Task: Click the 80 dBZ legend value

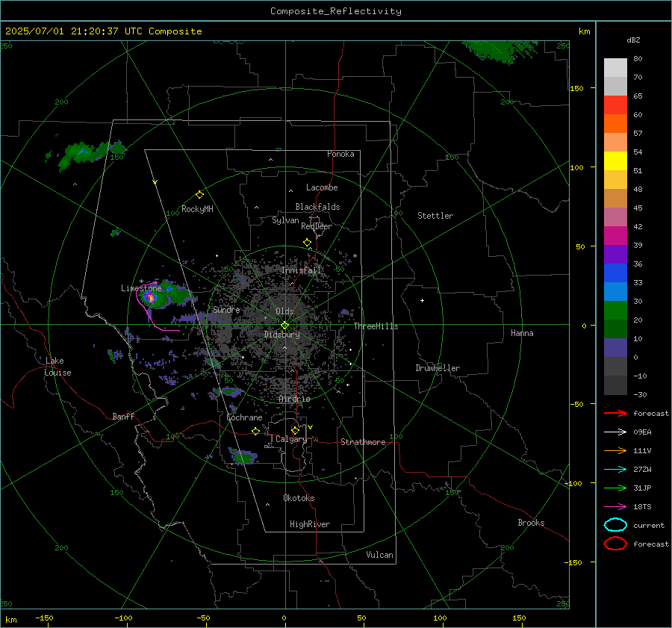Action: click(638, 59)
